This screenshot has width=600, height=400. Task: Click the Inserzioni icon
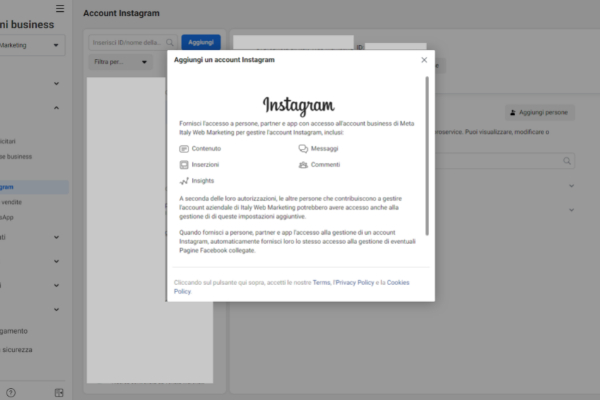click(x=184, y=164)
